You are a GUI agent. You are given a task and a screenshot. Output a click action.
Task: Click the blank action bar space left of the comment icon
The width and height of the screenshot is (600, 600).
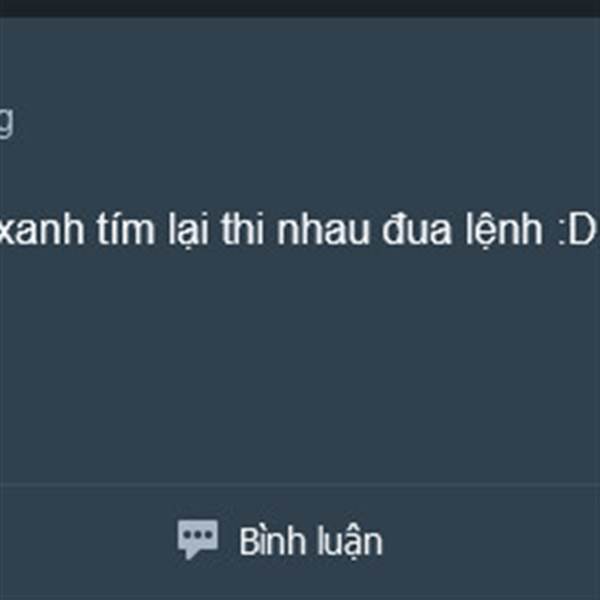[86, 540]
